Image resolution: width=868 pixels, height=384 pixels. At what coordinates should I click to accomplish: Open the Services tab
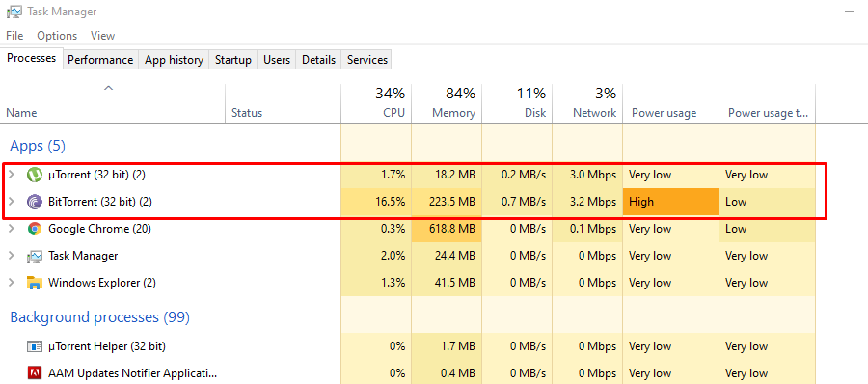(x=367, y=60)
